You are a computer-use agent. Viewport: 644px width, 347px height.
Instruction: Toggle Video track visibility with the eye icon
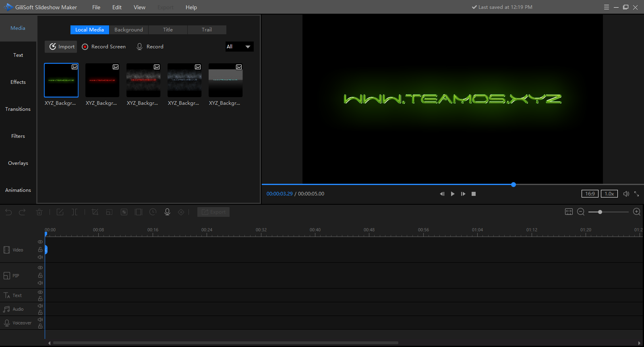tap(40, 242)
